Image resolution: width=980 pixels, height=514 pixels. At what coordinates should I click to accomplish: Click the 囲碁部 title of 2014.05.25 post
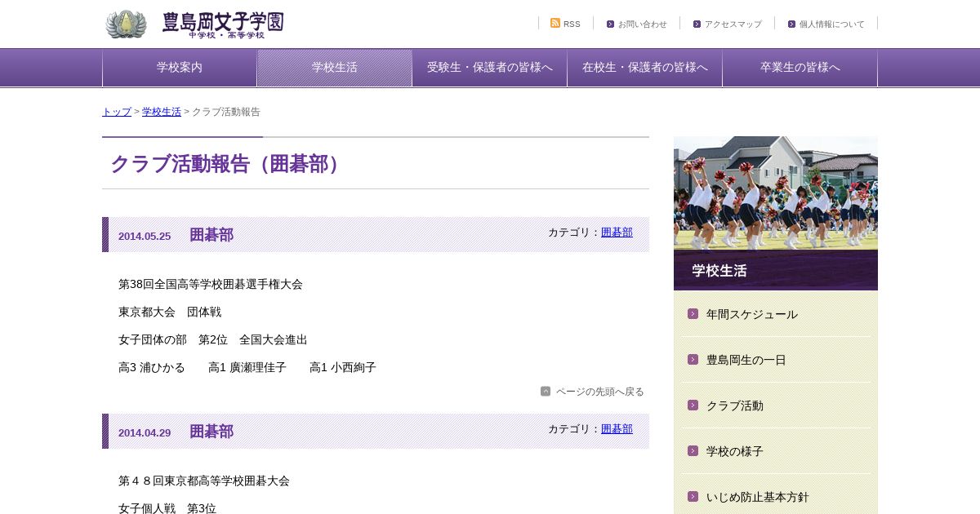click(212, 235)
